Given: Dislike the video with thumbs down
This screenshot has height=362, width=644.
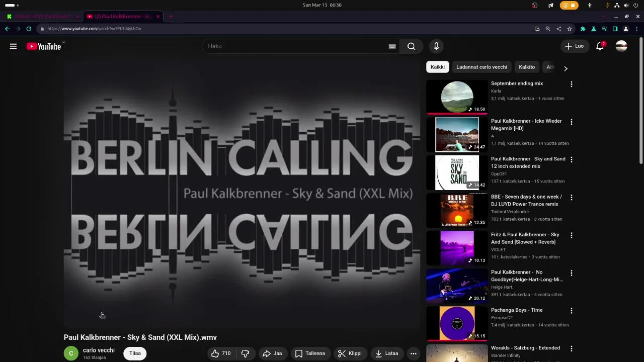Looking at the screenshot, I should (246, 353).
